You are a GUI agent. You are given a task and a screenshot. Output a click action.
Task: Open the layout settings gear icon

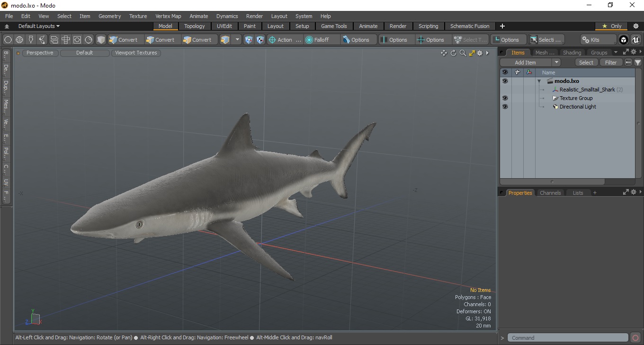635,26
